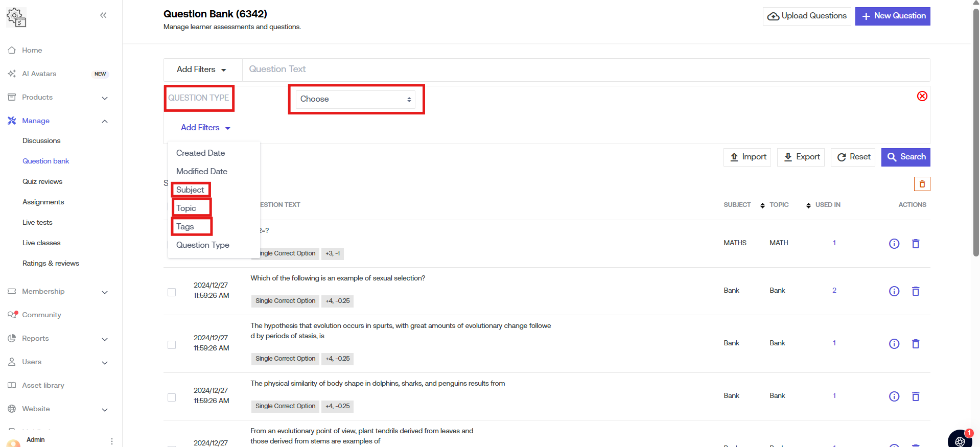Screen dimensions: 980x447
Task: Open the Quiz reviews sidebar link
Action: (x=42, y=182)
